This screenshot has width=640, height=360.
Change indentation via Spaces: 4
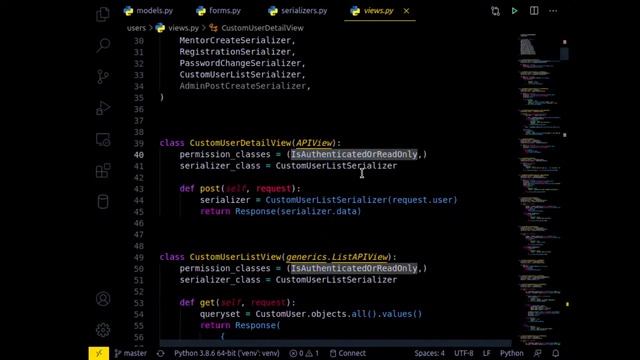[x=429, y=353]
